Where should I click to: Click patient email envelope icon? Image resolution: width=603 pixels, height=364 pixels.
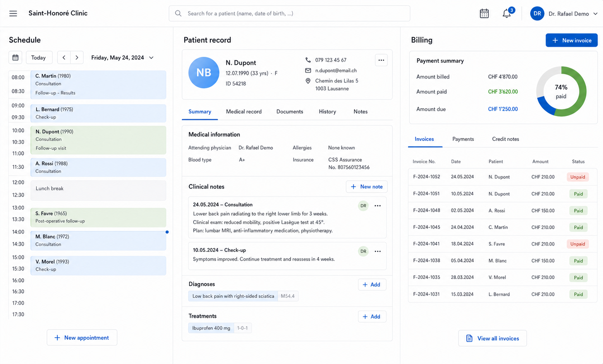(x=308, y=70)
